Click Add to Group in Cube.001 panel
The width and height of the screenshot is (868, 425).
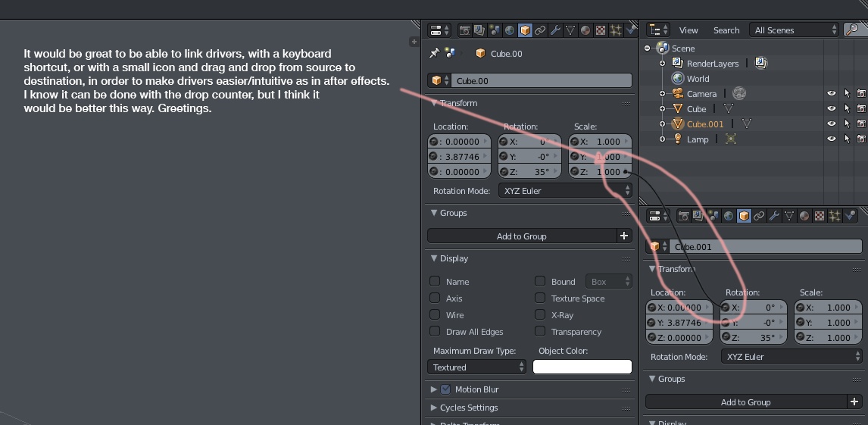pyautogui.click(x=745, y=402)
